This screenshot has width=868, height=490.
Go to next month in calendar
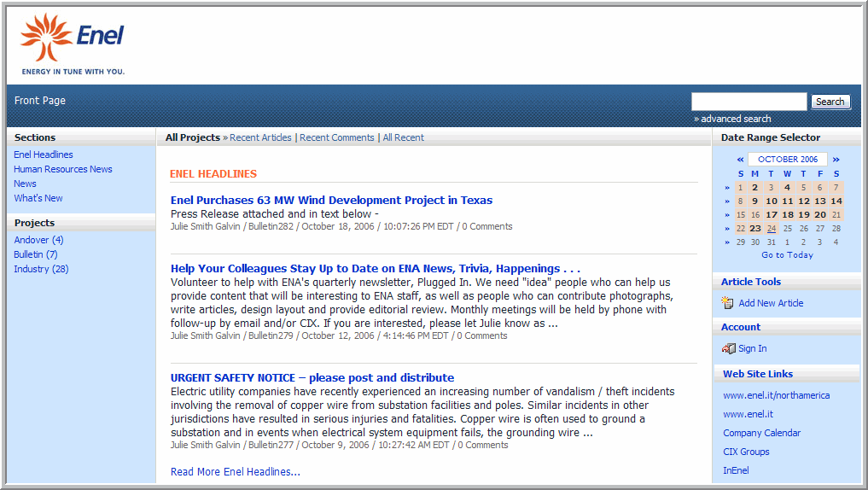click(836, 160)
